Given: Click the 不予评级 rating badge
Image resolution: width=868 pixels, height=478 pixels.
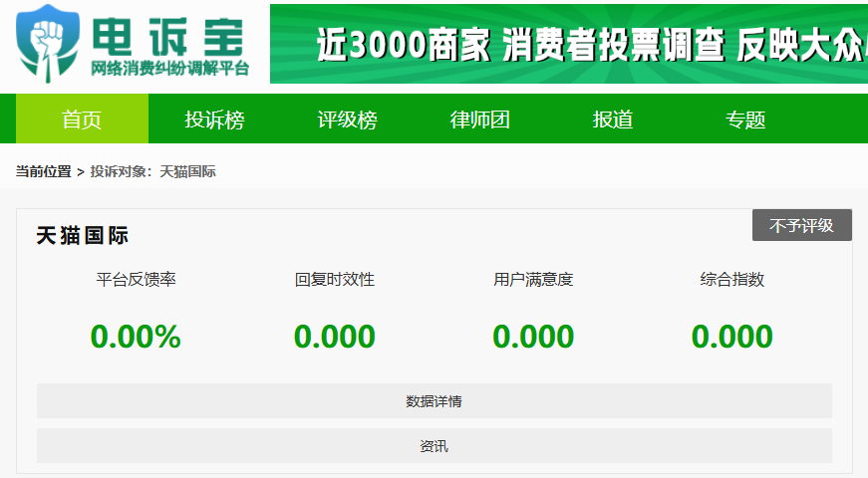Looking at the screenshot, I should pyautogui.click(x=801, y=225).
